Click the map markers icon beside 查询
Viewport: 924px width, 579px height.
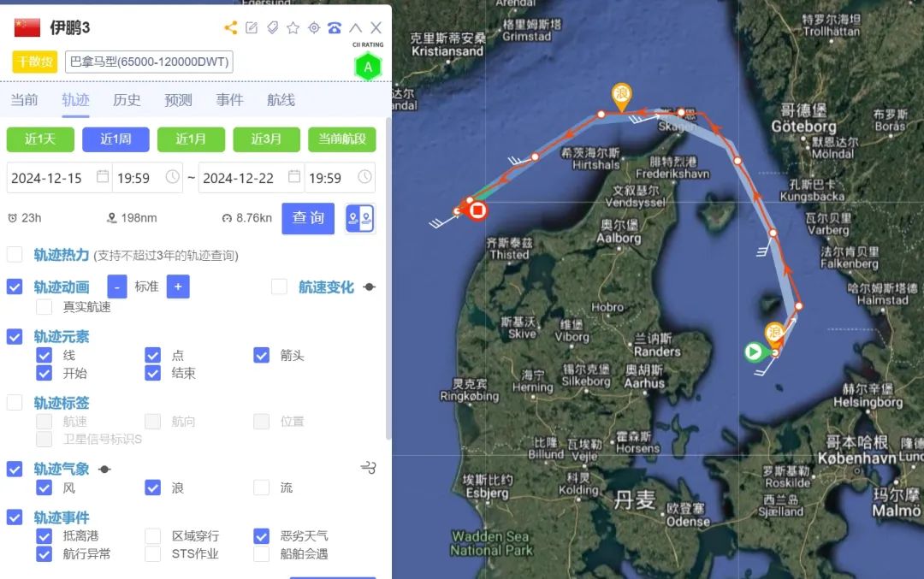(360, 219)
